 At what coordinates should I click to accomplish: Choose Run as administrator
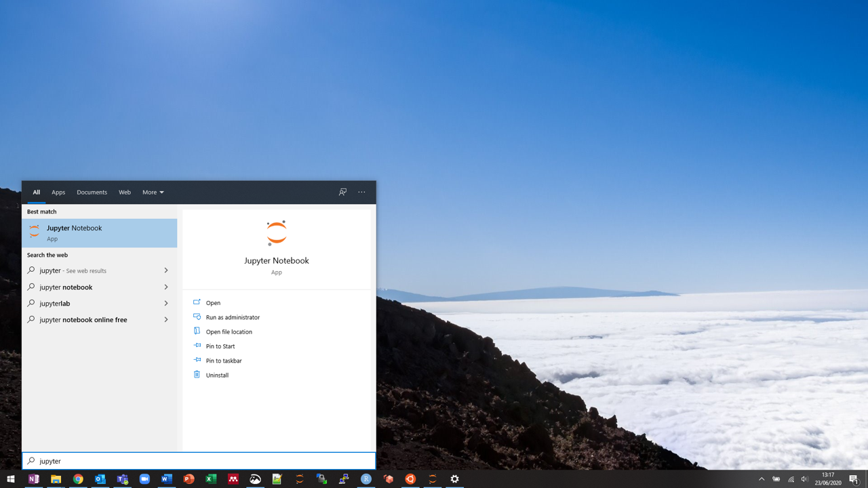coord(233,317)
